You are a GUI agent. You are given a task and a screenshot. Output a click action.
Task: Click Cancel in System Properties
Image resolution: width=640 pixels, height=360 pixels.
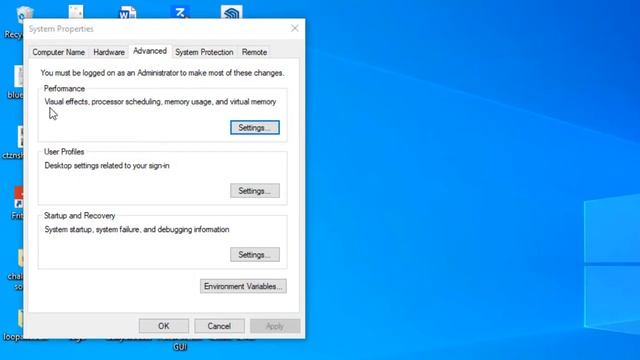point(219,326)
